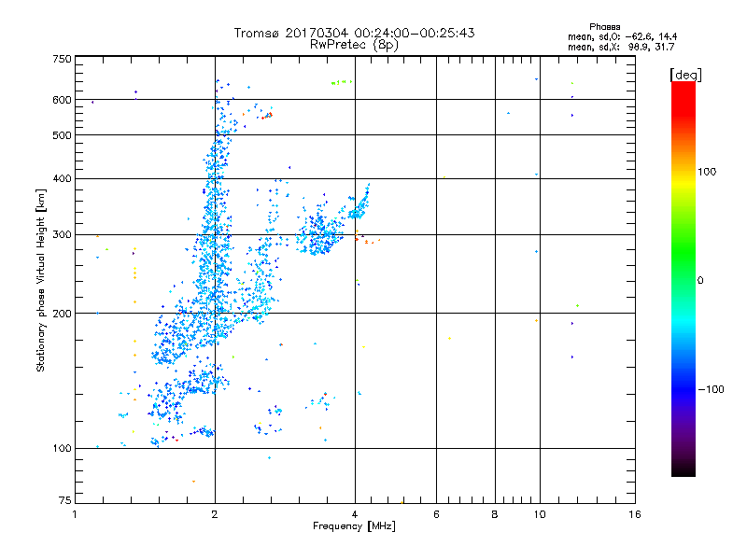
Task: Click the '6' frequency axis label
Action: 436,515
